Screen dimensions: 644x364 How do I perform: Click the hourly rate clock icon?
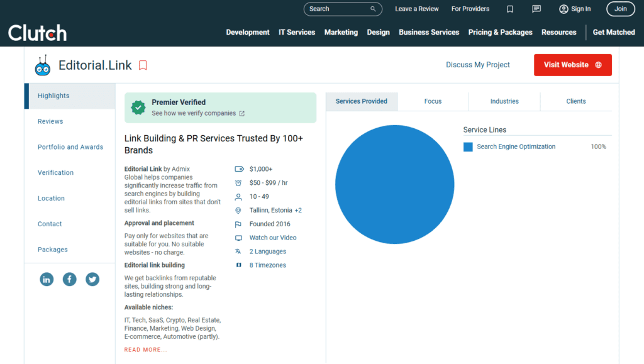pos(238,183)
